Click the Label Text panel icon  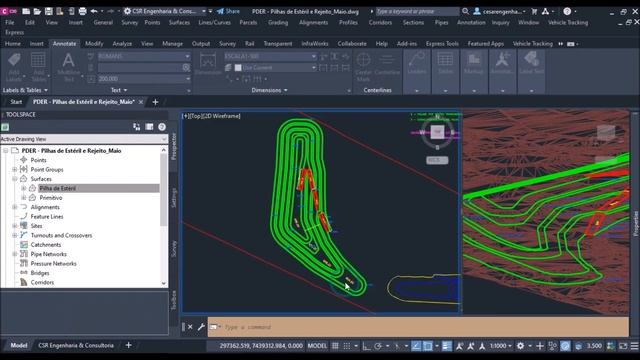(531, 60)
